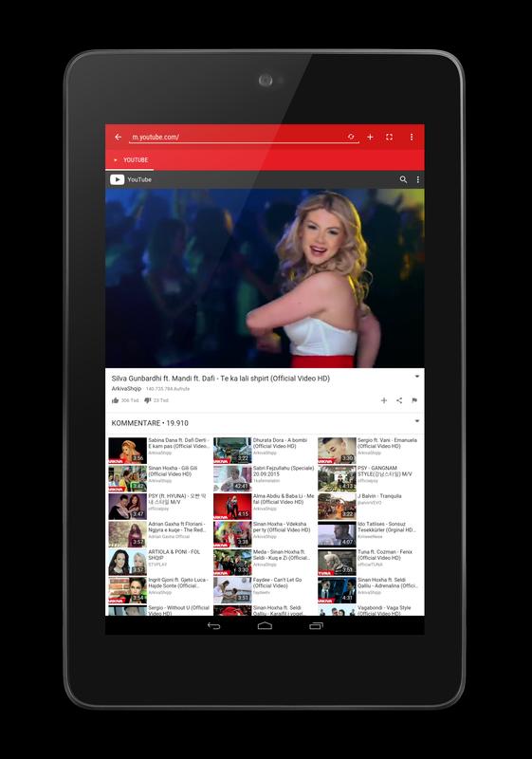Open Adrian Gaxha ft Floriani video

pyautogui.click(x=177, y=528)
